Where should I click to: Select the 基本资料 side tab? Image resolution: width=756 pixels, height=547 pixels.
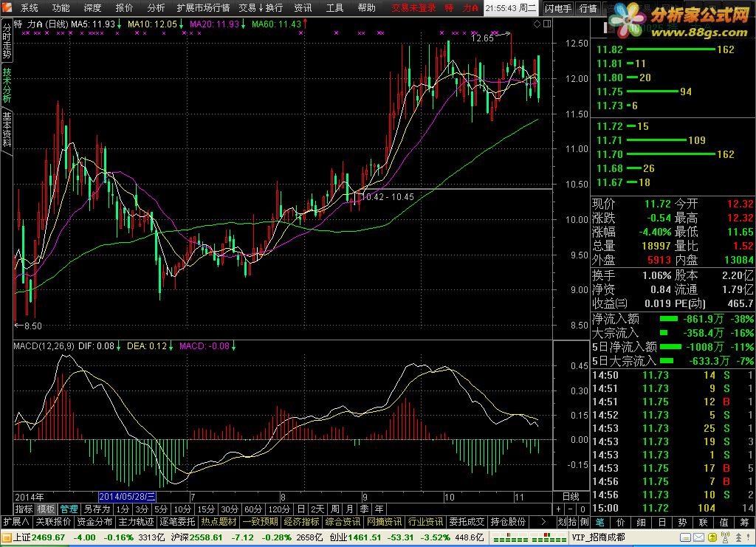(7, 129)
